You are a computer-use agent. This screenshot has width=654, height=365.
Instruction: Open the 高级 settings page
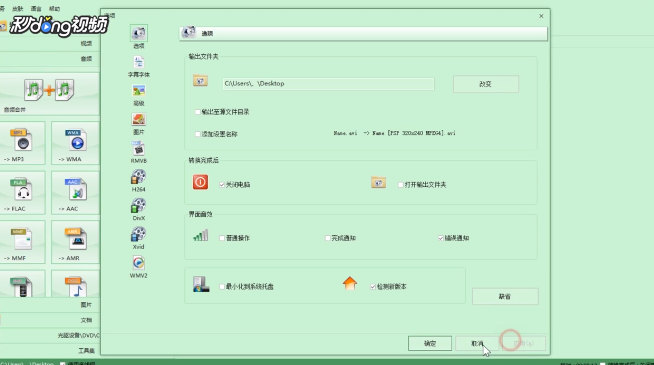pyautogui.click(x=138, y=95)
